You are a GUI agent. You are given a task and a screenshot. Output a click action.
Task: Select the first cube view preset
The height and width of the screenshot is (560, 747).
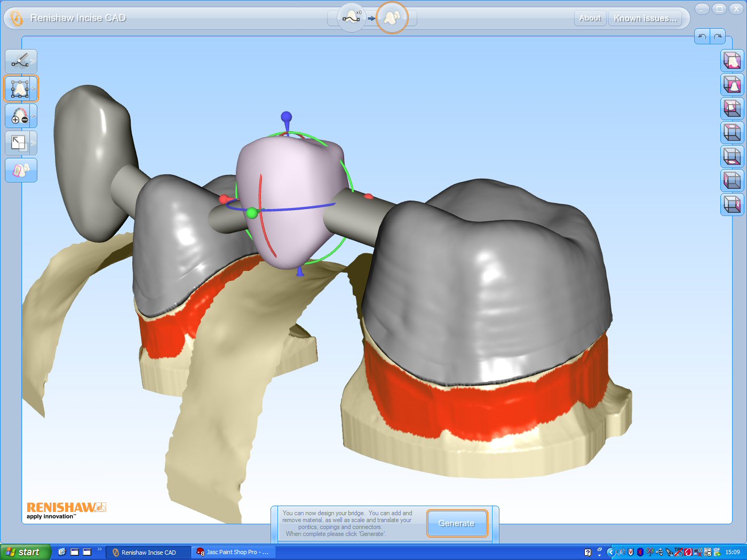[x=732, y=61]
